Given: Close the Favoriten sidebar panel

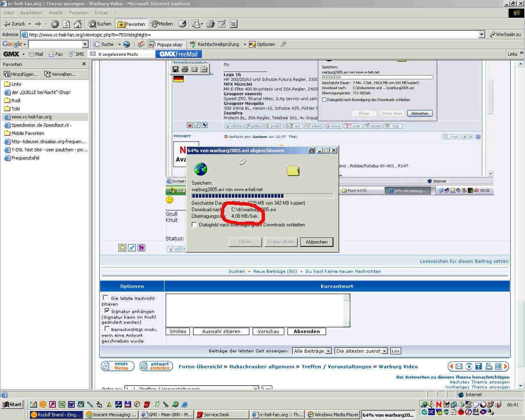Looking at the screenshot, I should point(84,64).
